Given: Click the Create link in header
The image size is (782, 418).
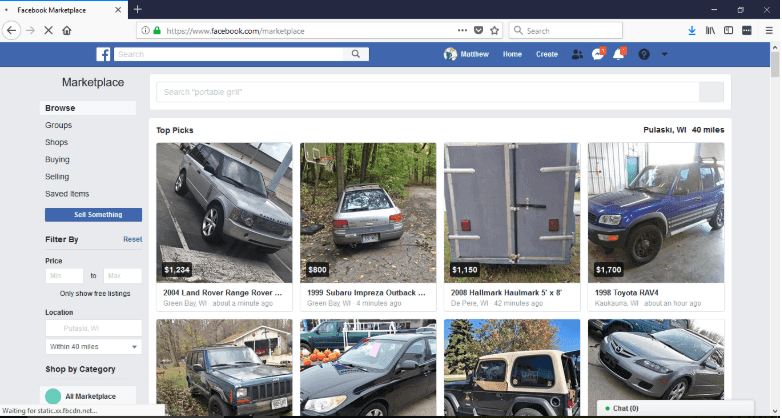Looking at the screenshot, I should coord(547,54).
